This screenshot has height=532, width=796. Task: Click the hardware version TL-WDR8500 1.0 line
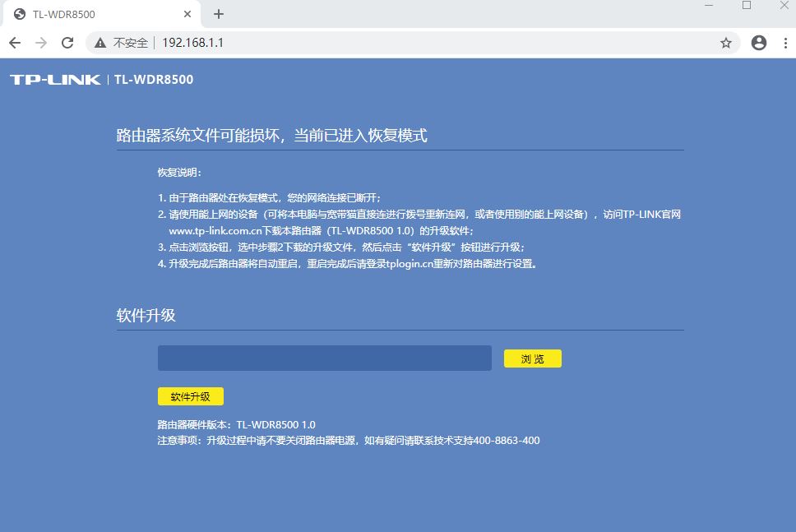point(236,425)
